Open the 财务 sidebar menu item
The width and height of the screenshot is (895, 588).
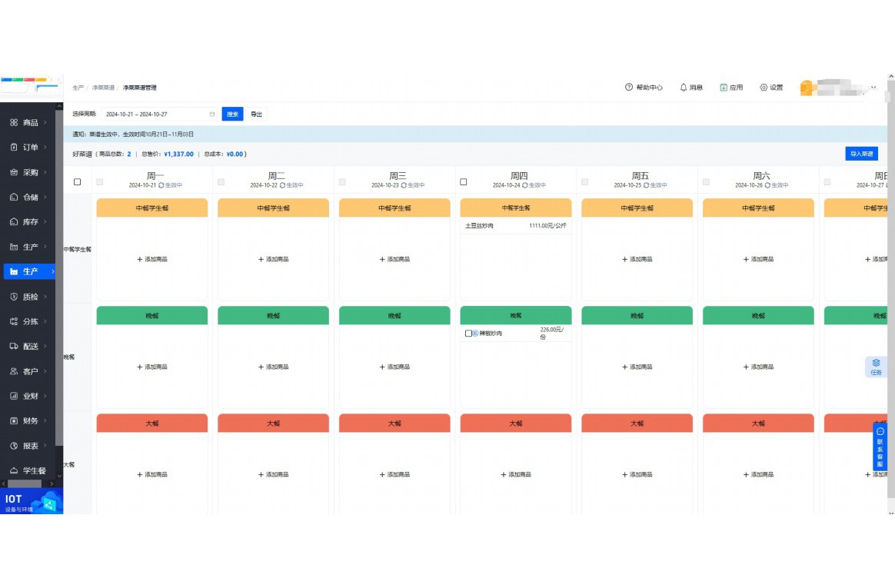pyautogui.click(x=29, y=421)
